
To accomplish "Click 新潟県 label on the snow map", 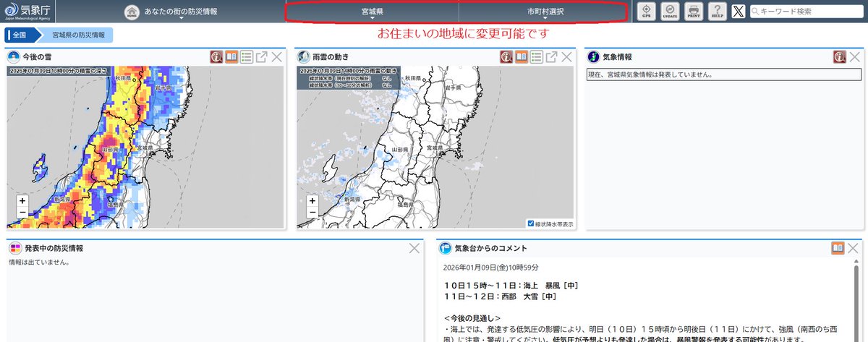I will [x=62, y=199].
